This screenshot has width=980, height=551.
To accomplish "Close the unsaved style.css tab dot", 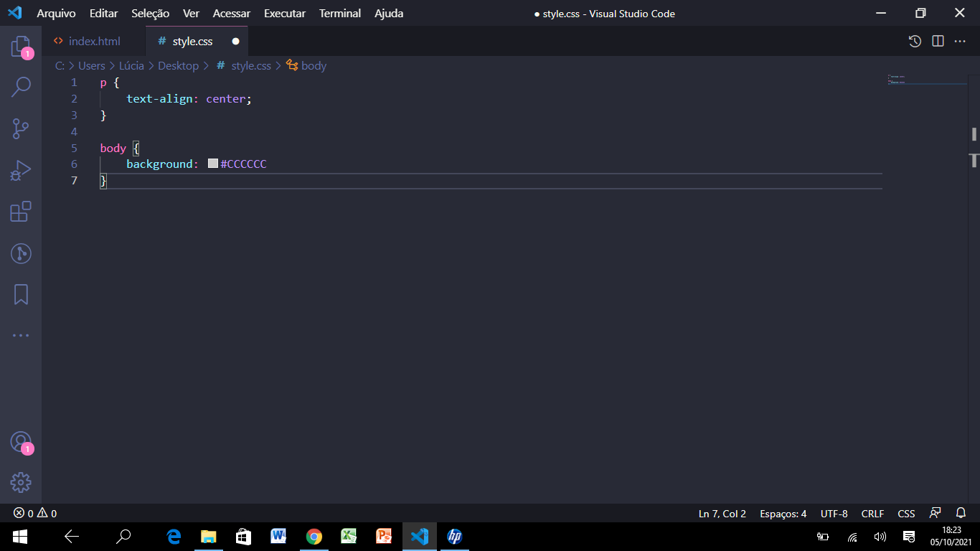I will (x=235, y=42).
